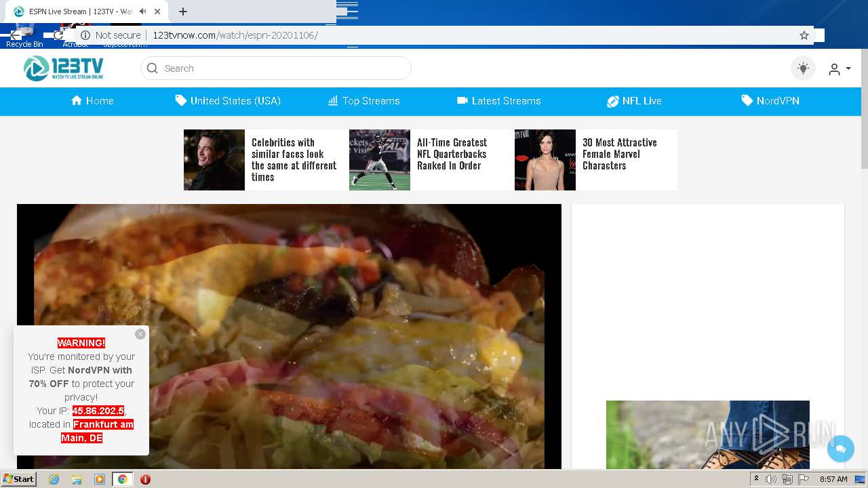The width and height of the screenshot is (868, 488).
Task: Click the Not secure site info icon
Action: click(x=85, y=35)
